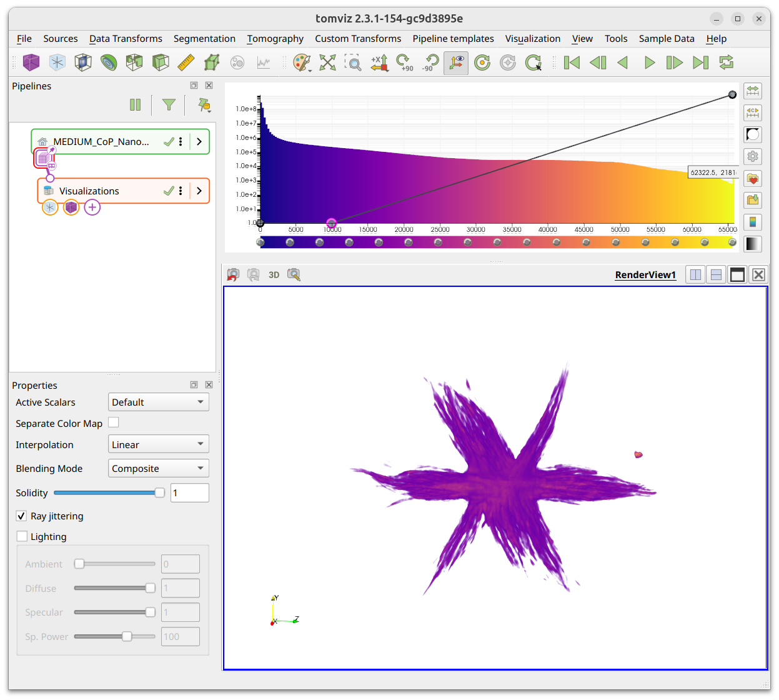Step to previous frame
The width and height of the screenshot is (779, 700).
pyautogui.click(x=598, y=62)
